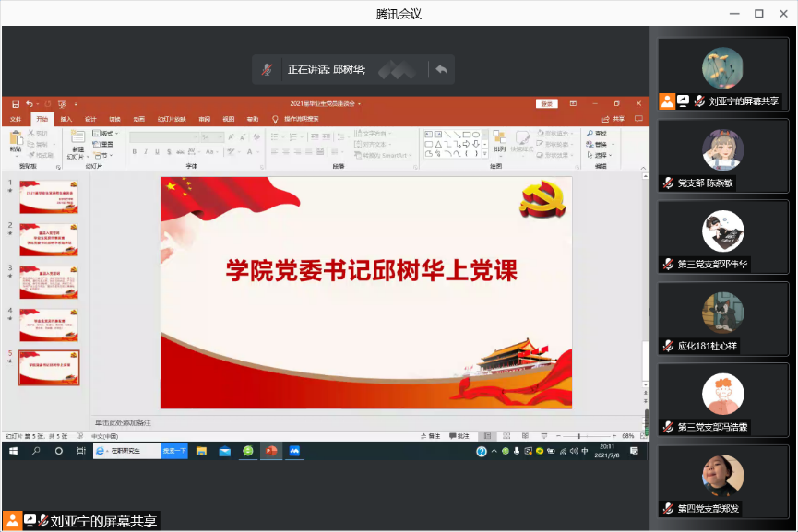Open the File tab
The image size is (798, 532).
tap(16, 119)
